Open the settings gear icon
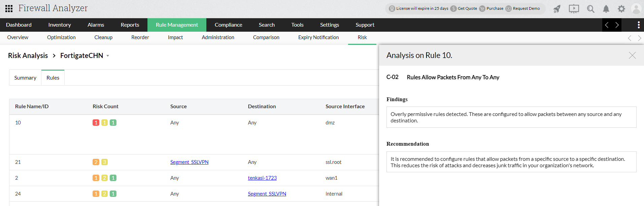The height and width of the screenshot is (206, 644). click(x=621, y=9)
